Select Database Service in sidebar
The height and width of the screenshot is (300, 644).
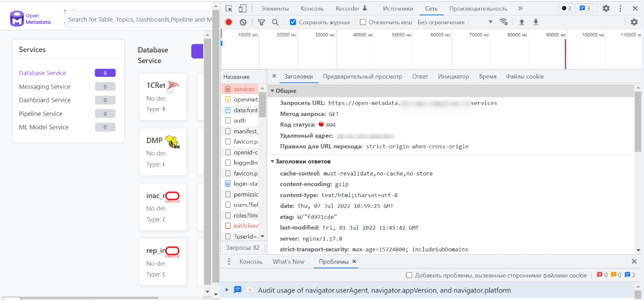[x=43, y=73]
